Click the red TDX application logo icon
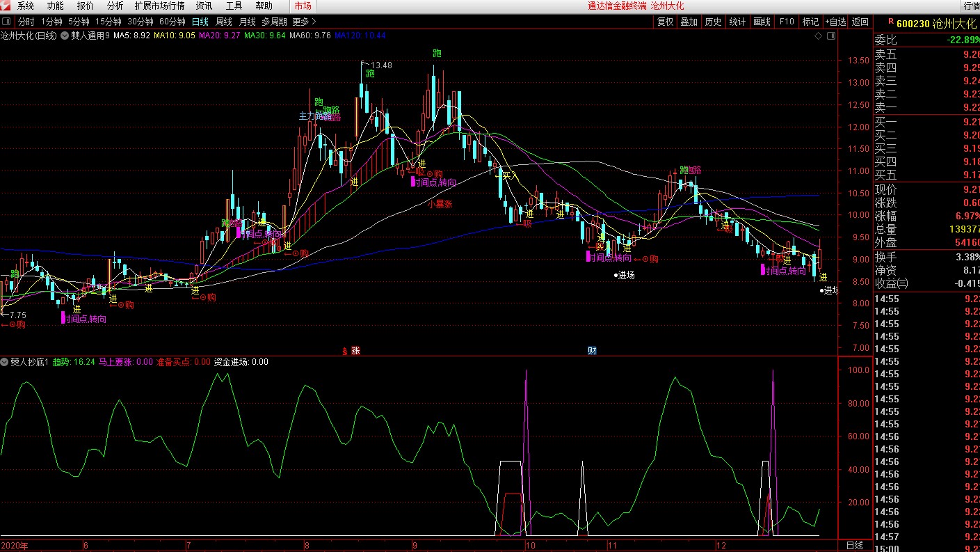This screenshot has height=552, width=980. point(5,6)
